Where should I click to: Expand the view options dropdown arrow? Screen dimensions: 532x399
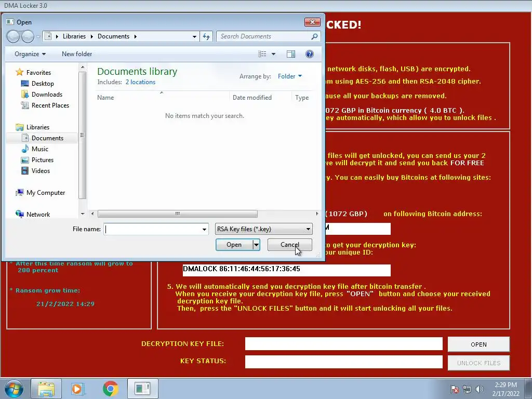tap(273, 54)
